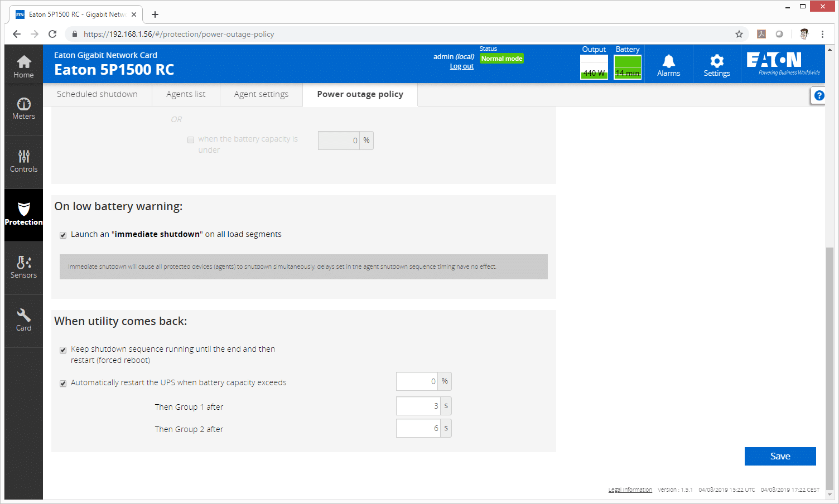Click the Battery 14 min gauge
The width and height of the screenshot is (839, 504).
[628, 67]
